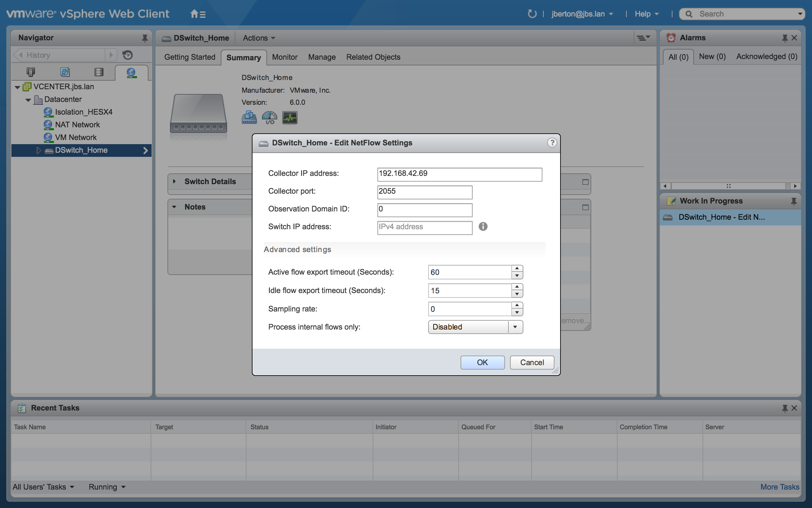Switch to the Summary tab
This screenshot has height=508, width=812.
[244, 57]
